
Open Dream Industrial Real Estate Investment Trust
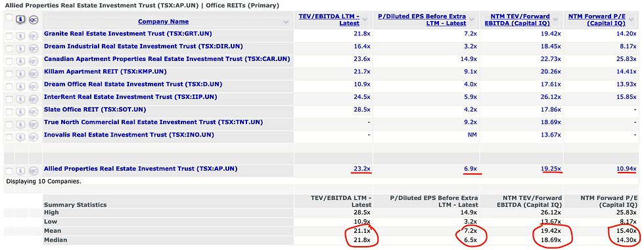pyautogui.click(x=143, y=47)
